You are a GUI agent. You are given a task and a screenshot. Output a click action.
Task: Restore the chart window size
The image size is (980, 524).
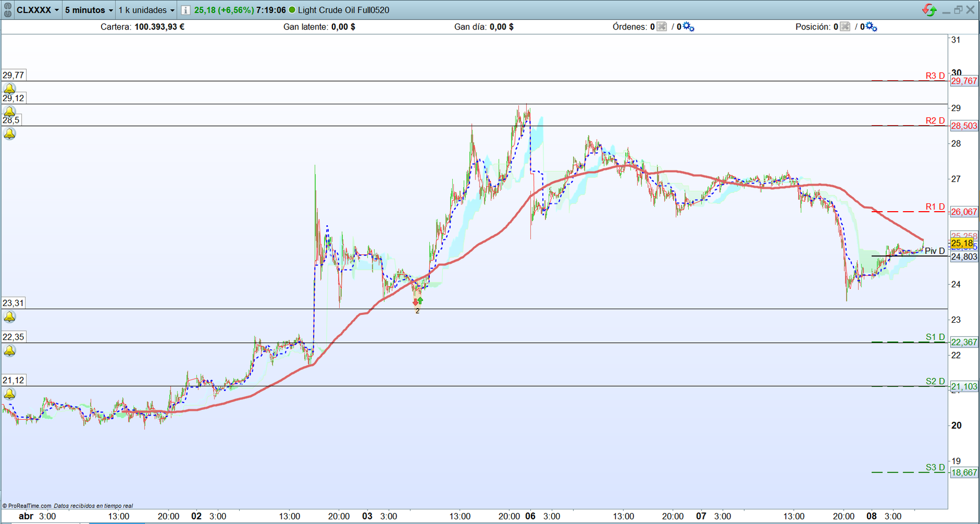tap(958, 10)
